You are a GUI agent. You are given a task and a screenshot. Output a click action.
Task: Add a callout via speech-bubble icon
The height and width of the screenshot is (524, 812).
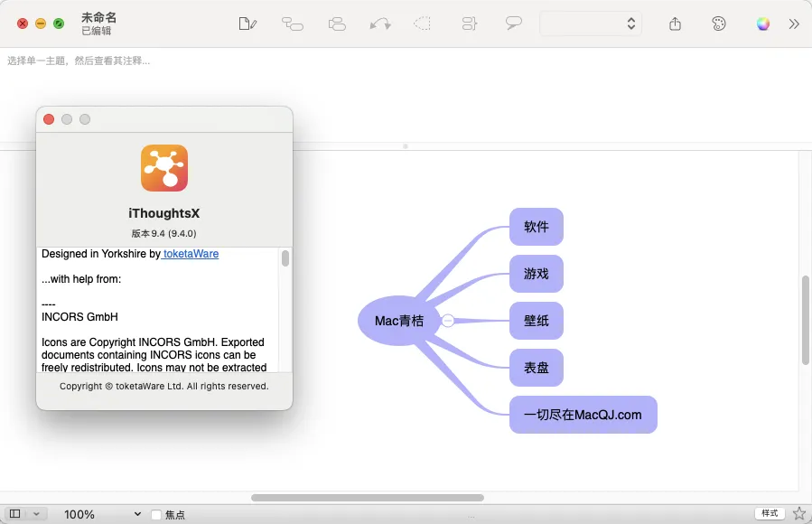pos(513,23)
